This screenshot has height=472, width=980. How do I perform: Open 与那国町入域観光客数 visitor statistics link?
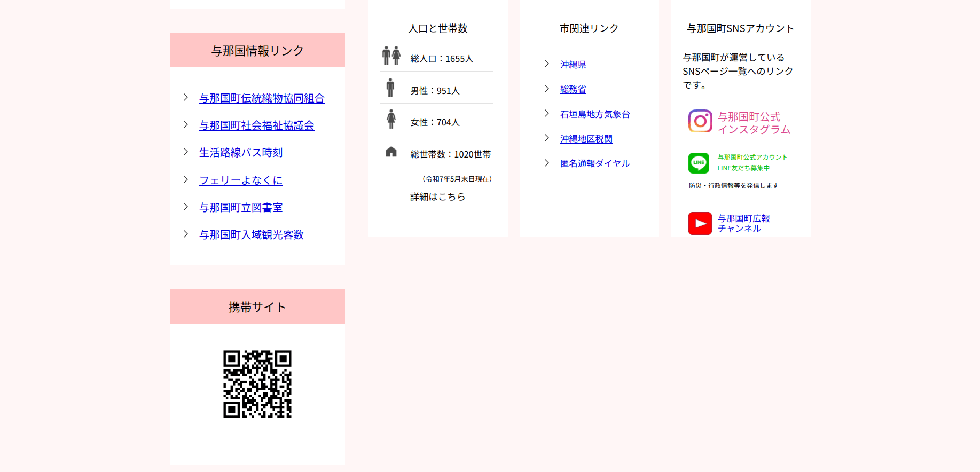(x=251, y=235)
